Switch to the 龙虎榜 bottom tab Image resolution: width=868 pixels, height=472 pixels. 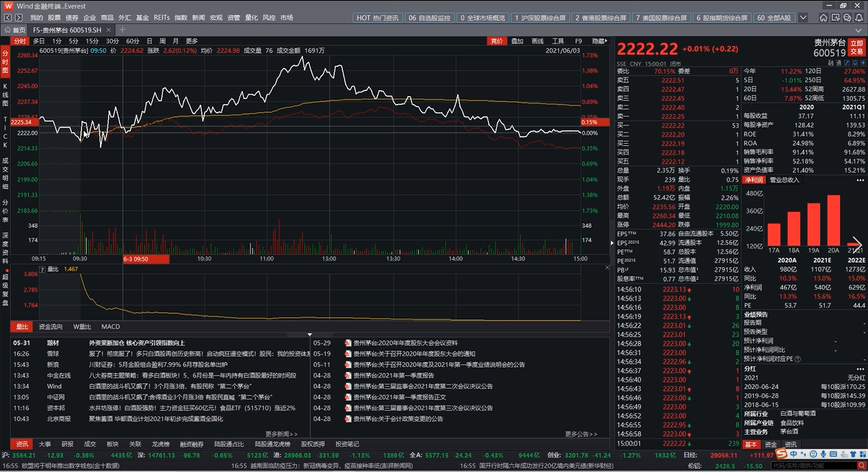tap(160, 444)
